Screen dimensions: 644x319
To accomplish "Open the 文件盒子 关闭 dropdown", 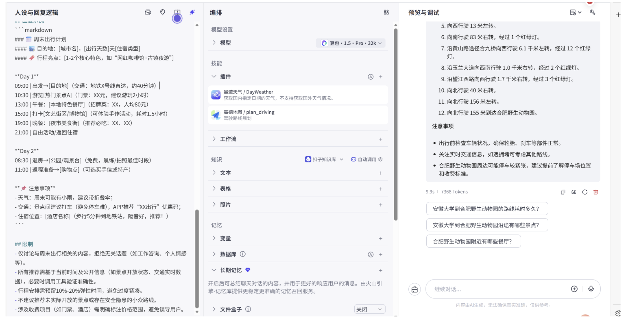I will tap(370, 309).
